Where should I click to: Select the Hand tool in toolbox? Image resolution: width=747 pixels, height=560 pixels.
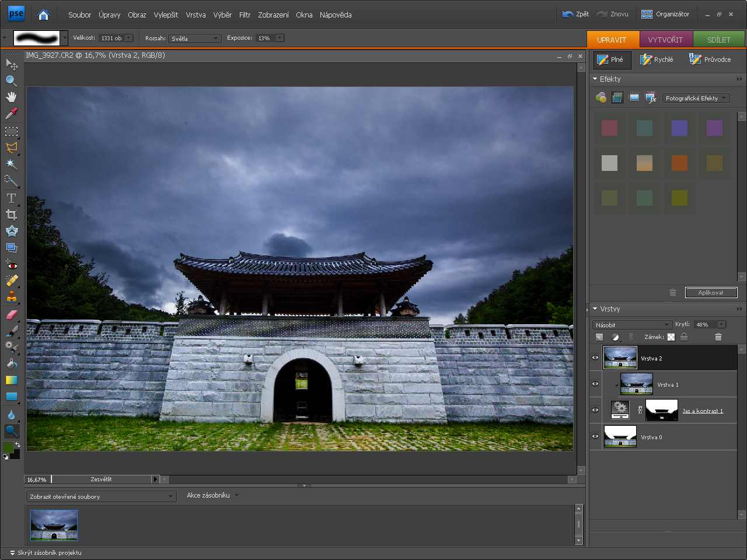11,97
